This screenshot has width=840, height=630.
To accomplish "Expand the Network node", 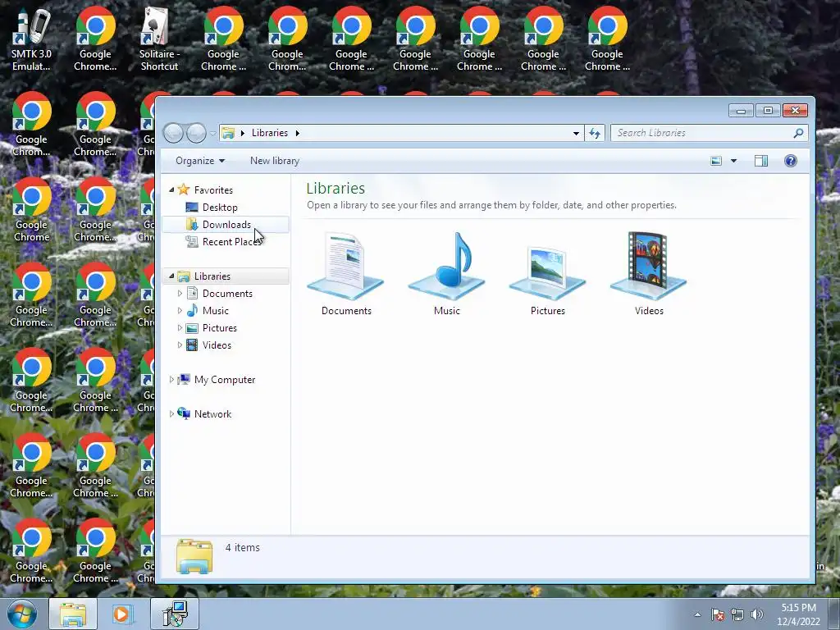I will (x=171, y=413).
